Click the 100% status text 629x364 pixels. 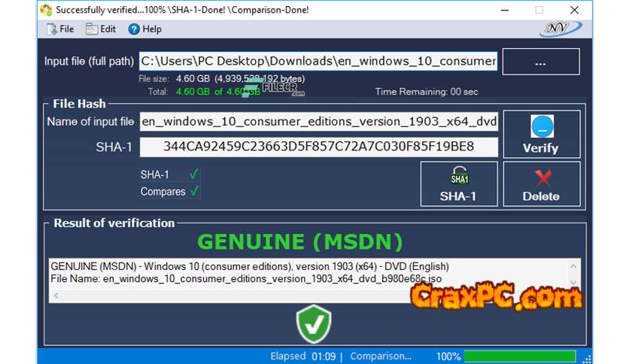click(448, 356)
